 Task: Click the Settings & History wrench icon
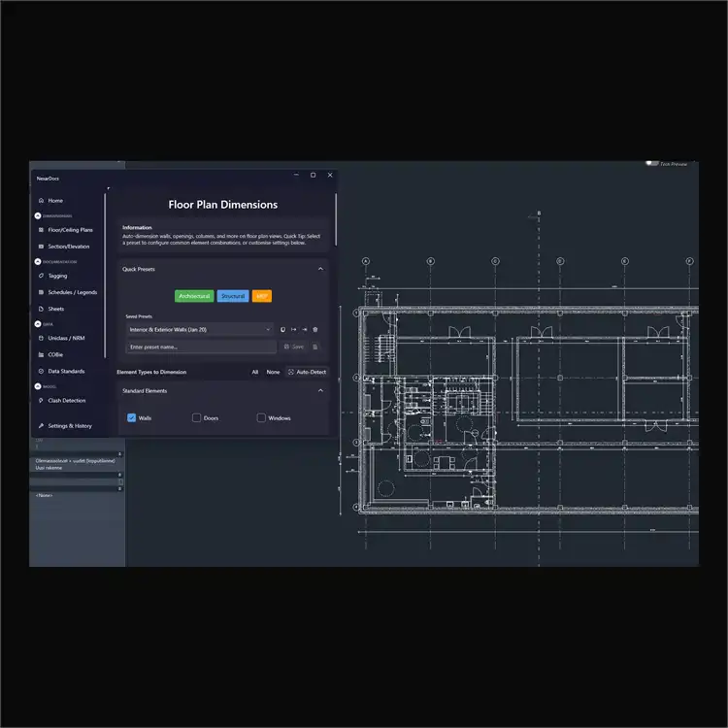click(41, 426)
